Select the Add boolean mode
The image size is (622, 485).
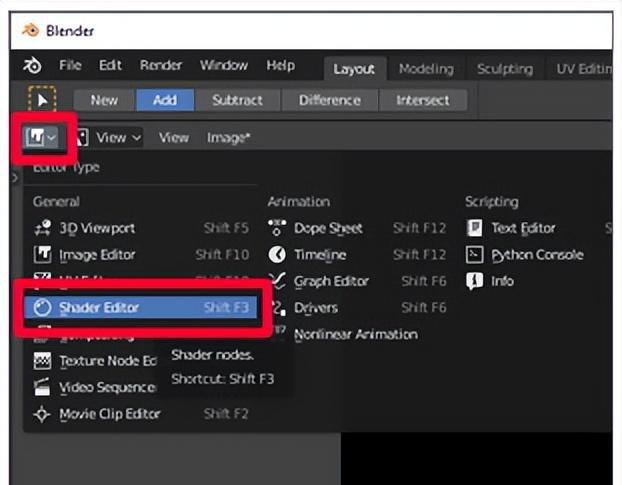pyautogui.click(x=165, y=100)
